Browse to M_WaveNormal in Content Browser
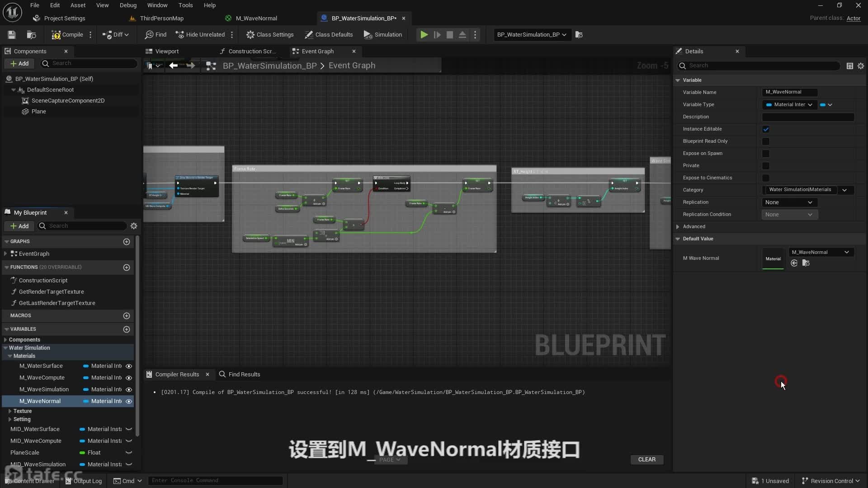The width and height of the screenshot is (868, 488). [x=806, y=263]
